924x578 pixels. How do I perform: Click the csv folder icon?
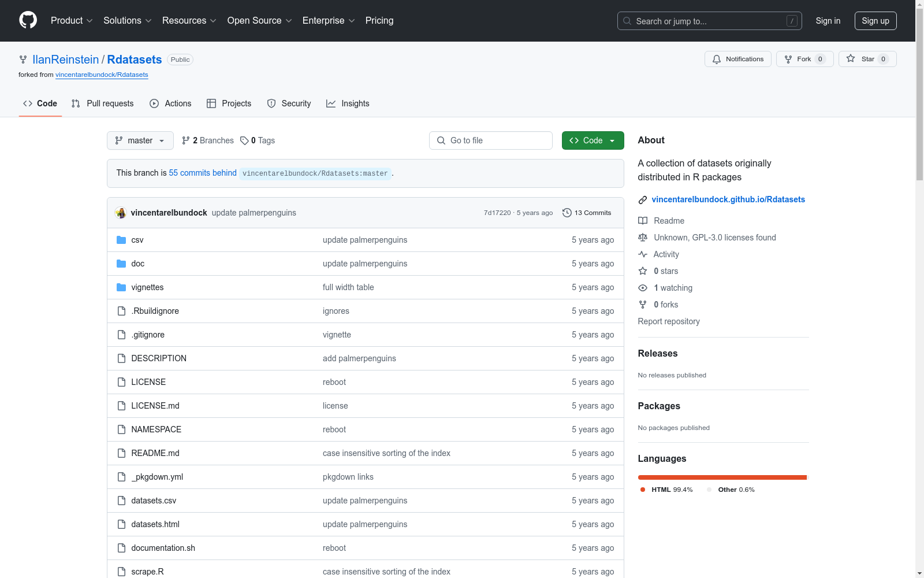tap(121, 240)
